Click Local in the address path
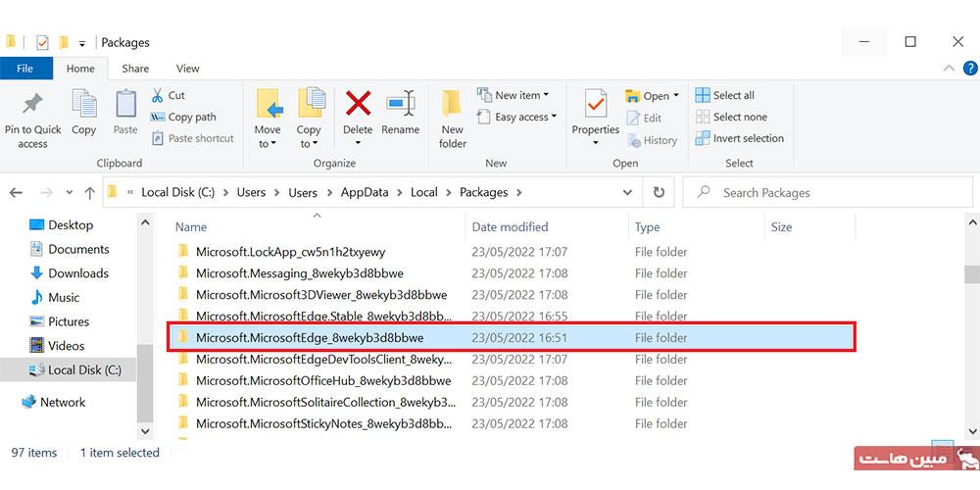This screenshot has height=490, width=980. [x=423, y=192]
